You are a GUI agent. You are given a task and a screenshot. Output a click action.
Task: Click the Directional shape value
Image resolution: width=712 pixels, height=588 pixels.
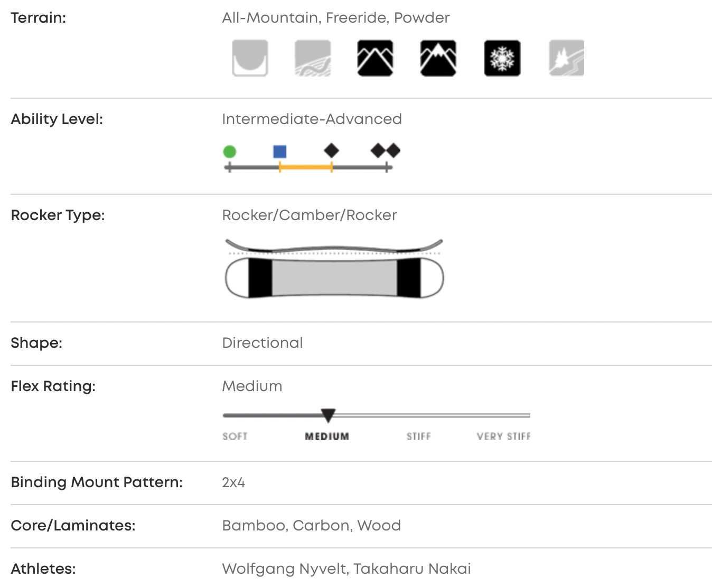263,343
